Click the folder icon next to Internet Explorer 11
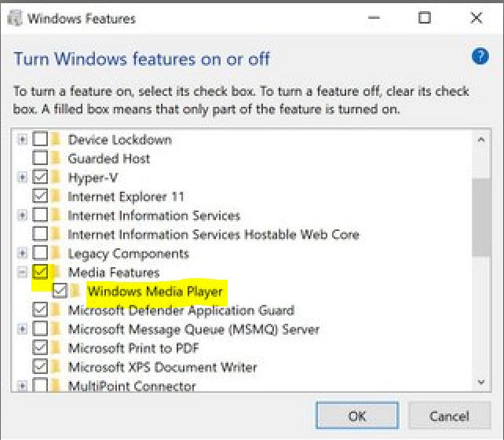Image resolution: width=504 pixels, height=440 pixels. [x=57, y=196]
